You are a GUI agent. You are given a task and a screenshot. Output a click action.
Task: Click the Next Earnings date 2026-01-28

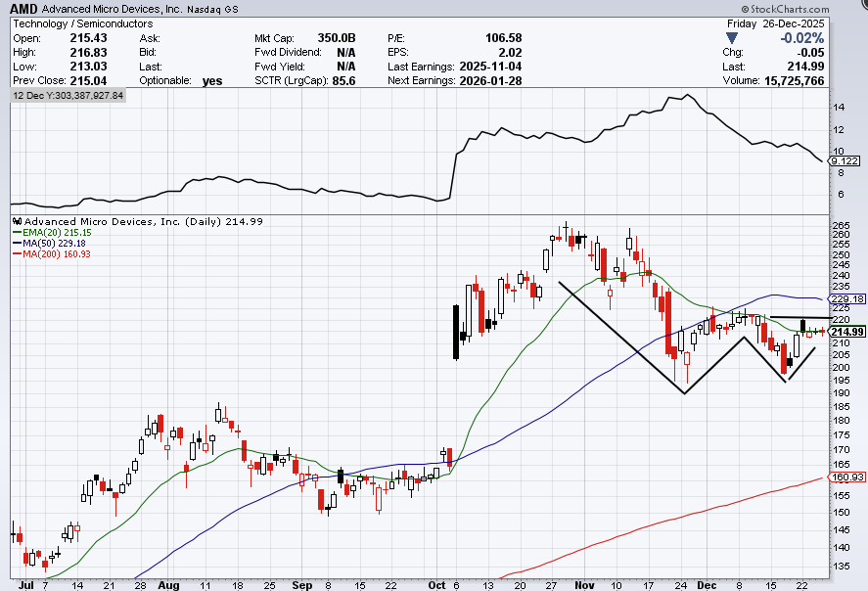(490, 80)
